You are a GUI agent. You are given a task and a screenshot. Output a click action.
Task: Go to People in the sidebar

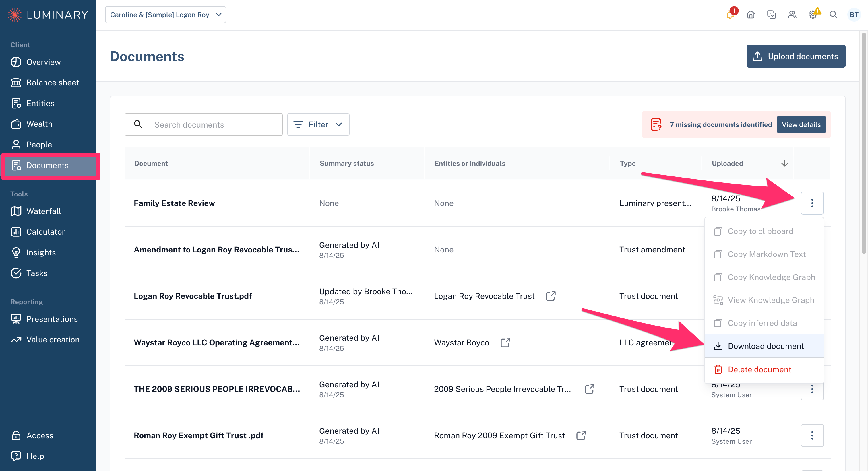(x=48, y=145)
